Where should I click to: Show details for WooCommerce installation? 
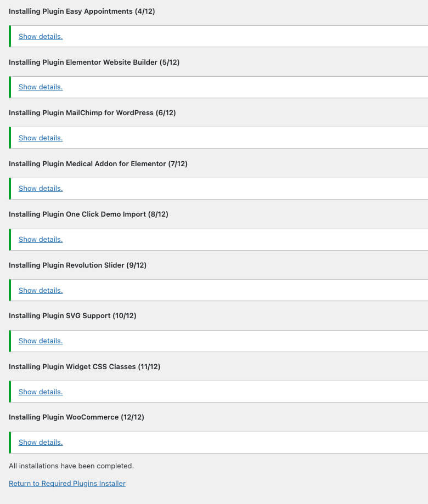[x=41, y=442]
